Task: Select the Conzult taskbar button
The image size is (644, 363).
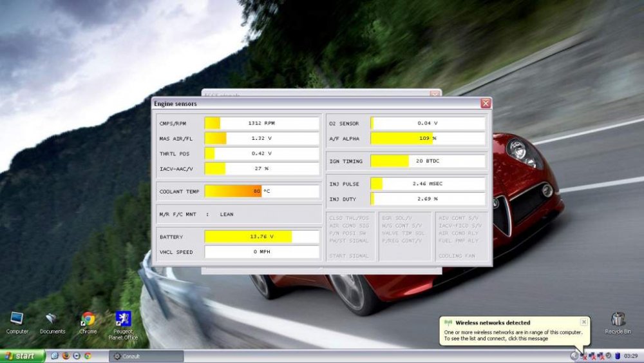Action: (146, 356)
